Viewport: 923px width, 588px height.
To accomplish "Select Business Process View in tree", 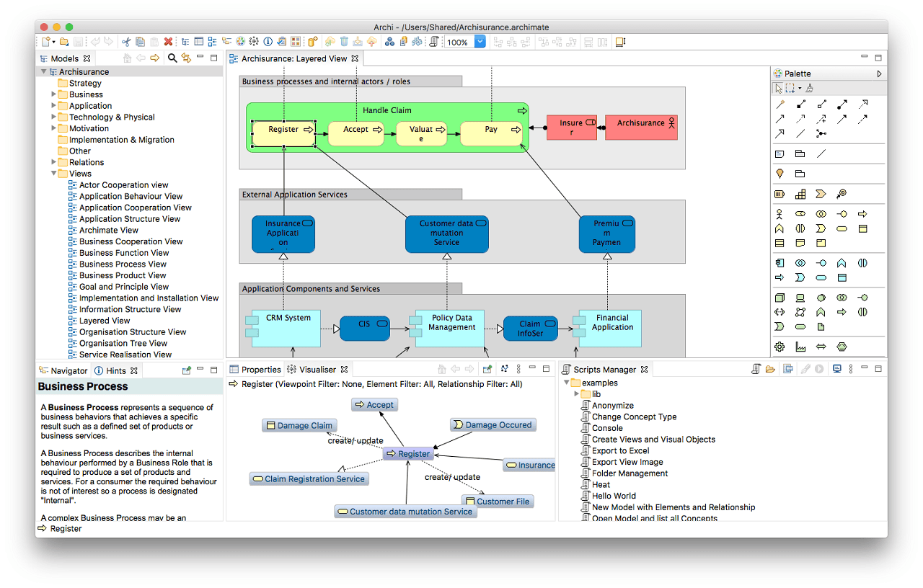I will [x=123, y=264].
